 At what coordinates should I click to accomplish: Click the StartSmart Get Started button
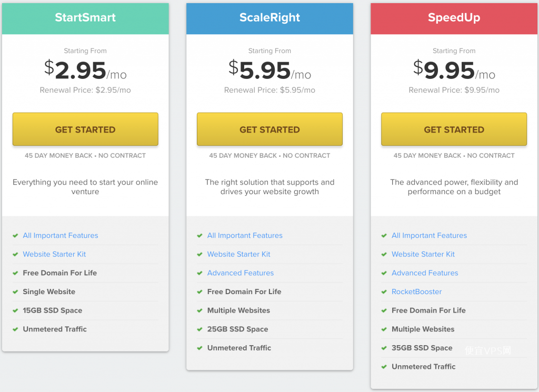point(85,129)
